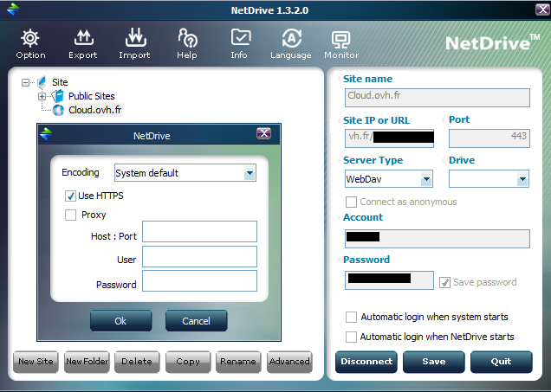Image resolution: width=551 pixels, height=392 pixels.
Task: Click the proxy Host : Port field
Action: pyautogui.click(x=199, y=232)
